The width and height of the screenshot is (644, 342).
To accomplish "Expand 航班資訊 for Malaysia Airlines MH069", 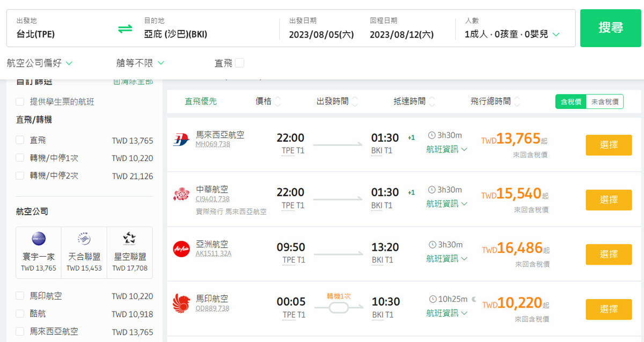I will coord(447,149).
